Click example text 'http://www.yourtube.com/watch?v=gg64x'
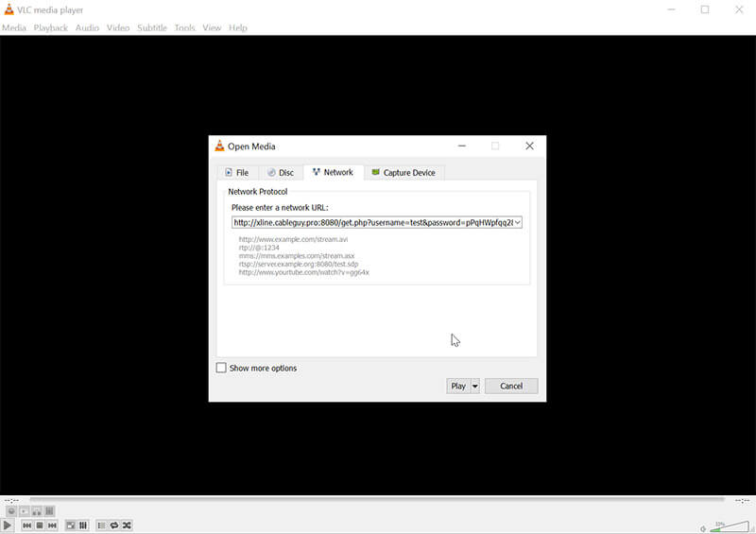 point(303,272)
